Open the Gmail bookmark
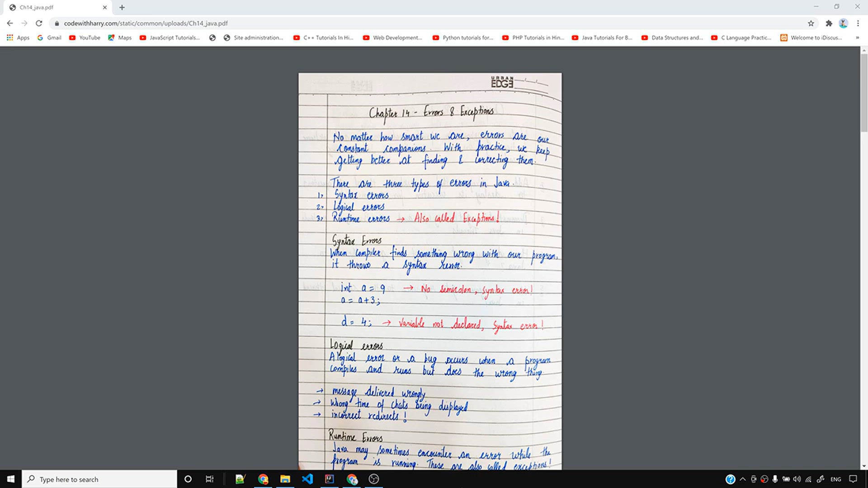Screen dimensions: 868x488 49,38
